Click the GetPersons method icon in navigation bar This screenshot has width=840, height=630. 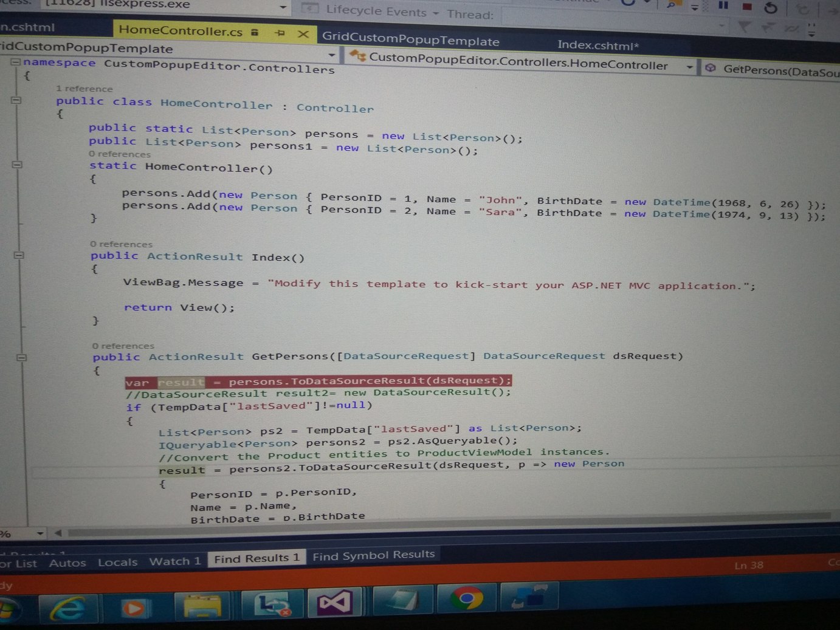pyautogui.click(x=710, y=68)
